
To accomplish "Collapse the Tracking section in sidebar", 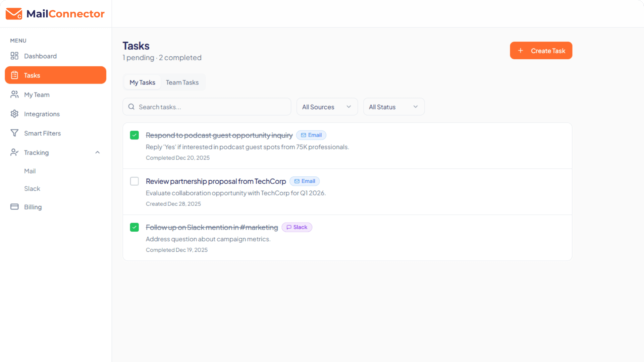I will [97, 153].
